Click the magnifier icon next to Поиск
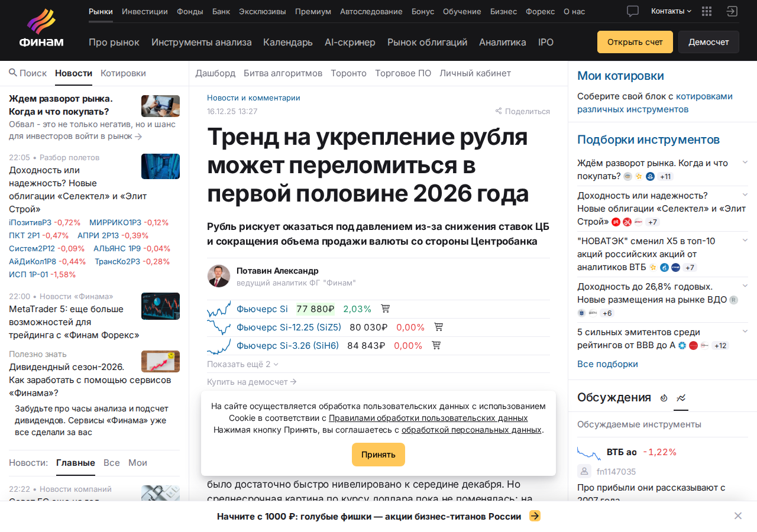The height and width of the screenshot is (532, 757). point(13,73)
